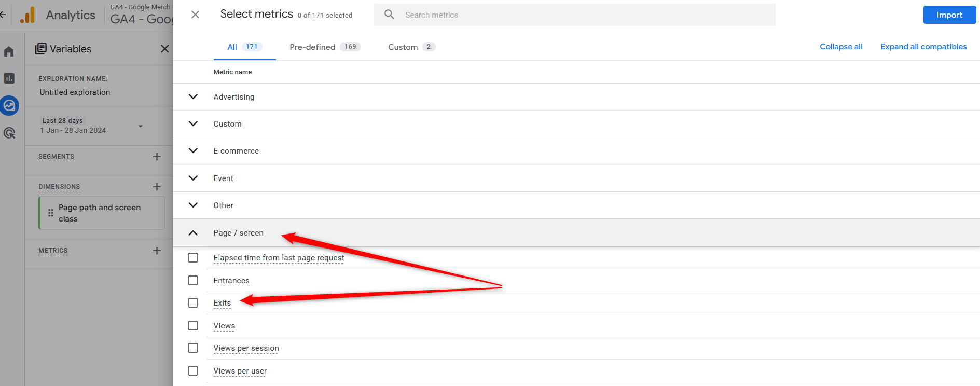980x386 pixels.
Task: Expand the Advertising metrics group
Action: point(193,96)
